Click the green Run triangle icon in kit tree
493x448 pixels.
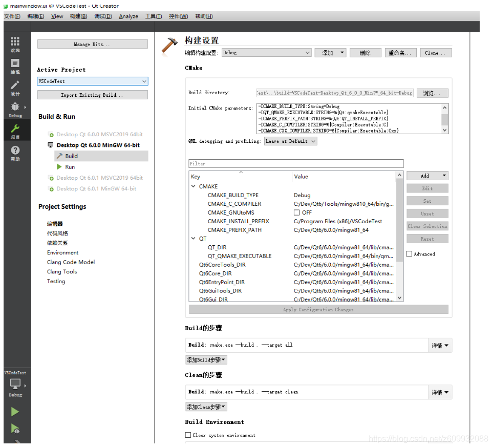pos(59,167)
